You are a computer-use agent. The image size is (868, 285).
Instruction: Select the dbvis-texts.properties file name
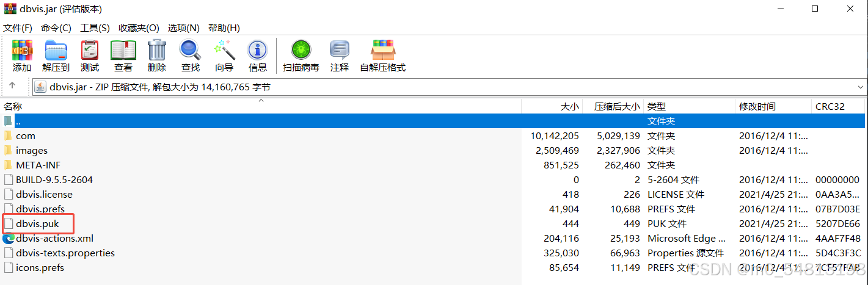point(65,253)
